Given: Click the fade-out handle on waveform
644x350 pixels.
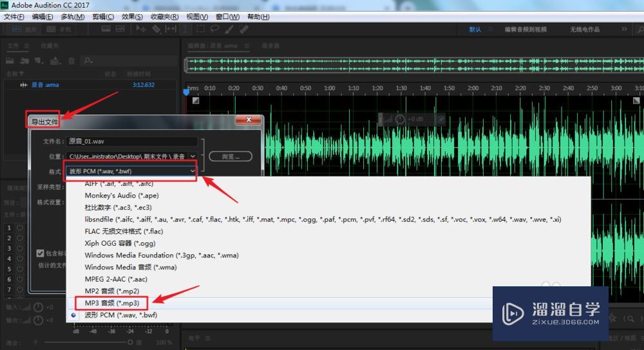Looking at the screenshot, I should click(636, 100).
